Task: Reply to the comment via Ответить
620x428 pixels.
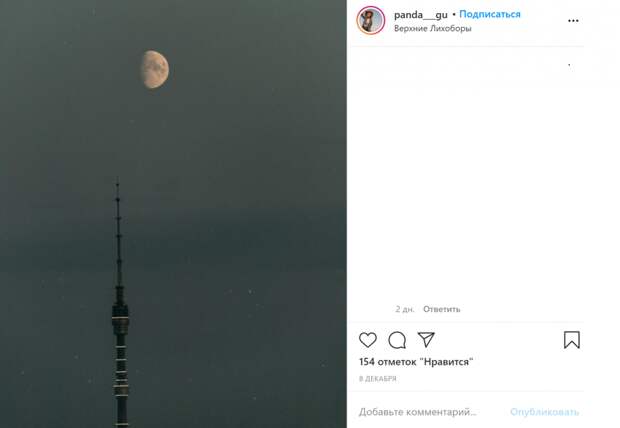Action: click(441, 309)
